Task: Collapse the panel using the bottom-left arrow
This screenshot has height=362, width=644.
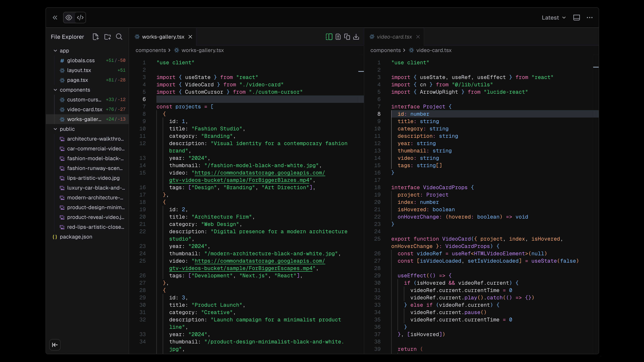Action: pyautogui.click(x=55, y=345)
